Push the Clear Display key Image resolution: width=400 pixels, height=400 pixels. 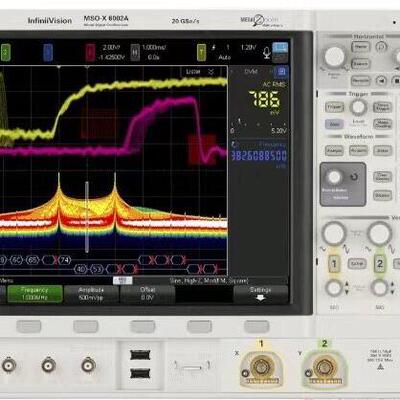tap(382, 177)
